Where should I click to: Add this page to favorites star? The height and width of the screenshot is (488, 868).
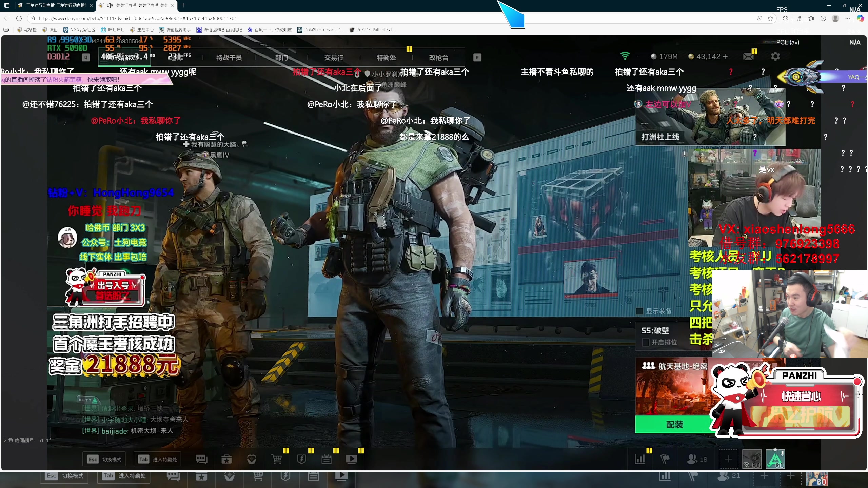click(770, 18)
